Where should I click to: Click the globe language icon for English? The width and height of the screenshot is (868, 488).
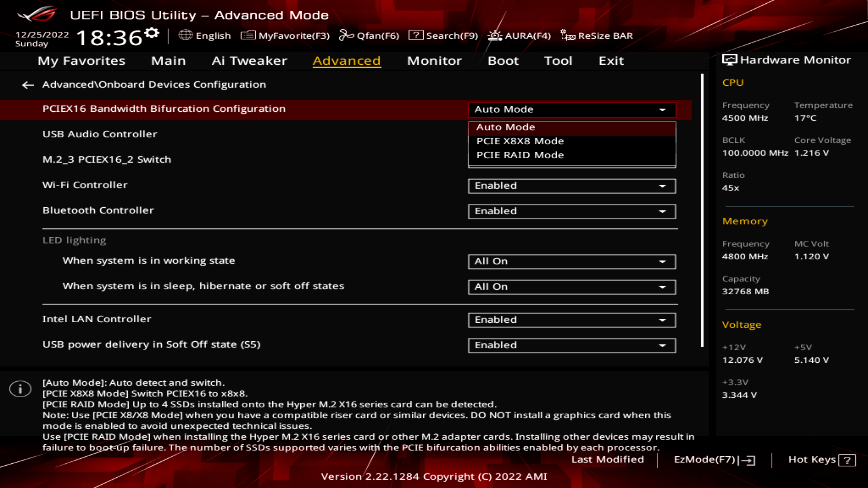coord(185,35)
